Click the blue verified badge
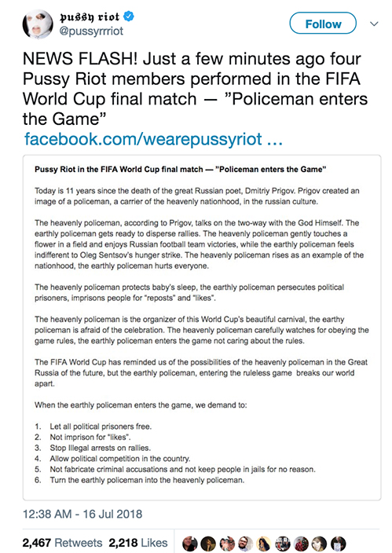This screenshot has height=553, width=392. (129, 16)
